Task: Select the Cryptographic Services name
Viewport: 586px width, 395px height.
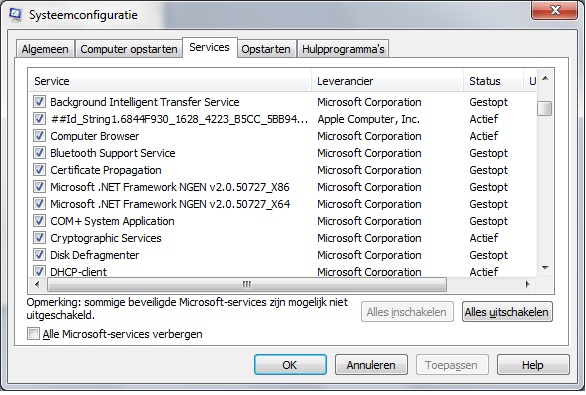Action: (106, 238)
